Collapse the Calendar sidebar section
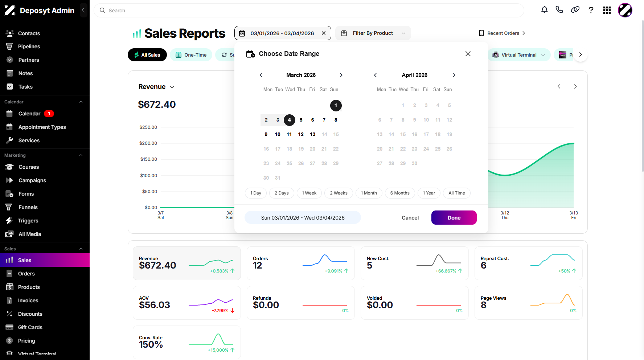This screenshot has width=644, height=360. (81, 102)
